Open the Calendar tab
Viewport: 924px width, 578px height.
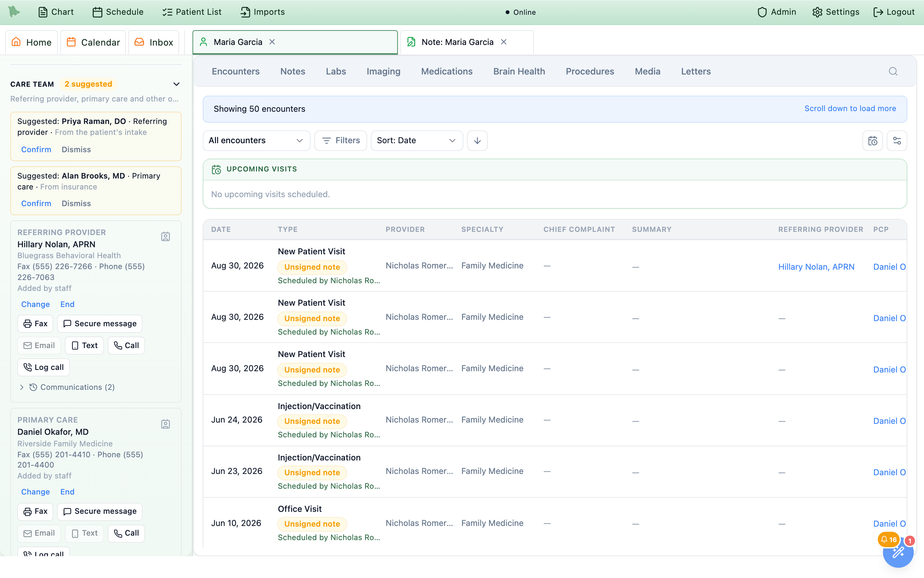pos(93,42)
